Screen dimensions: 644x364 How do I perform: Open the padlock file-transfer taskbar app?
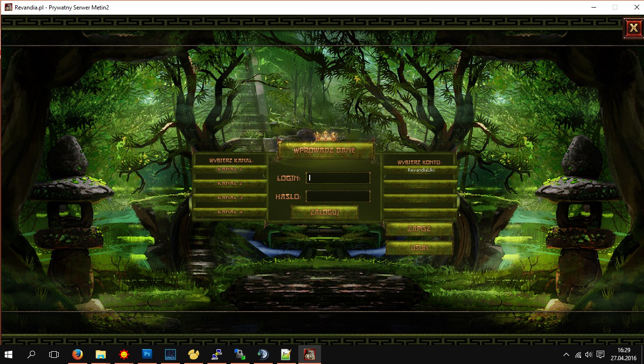(x=240, y=355)
